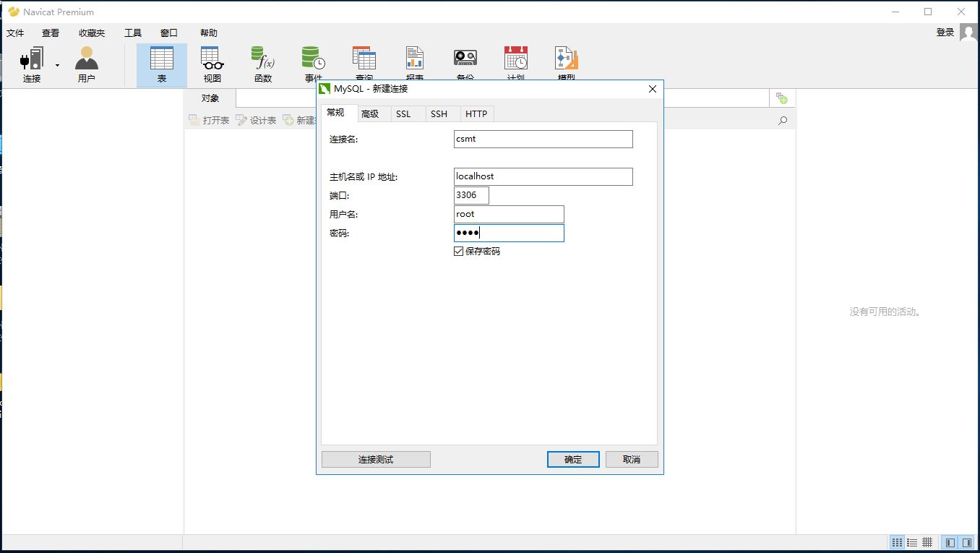This screenshot has height=553, width=980.
Task: Uncheck the 保存密码 checkbox
Action: pyautogui.click(x=458, y=252)
